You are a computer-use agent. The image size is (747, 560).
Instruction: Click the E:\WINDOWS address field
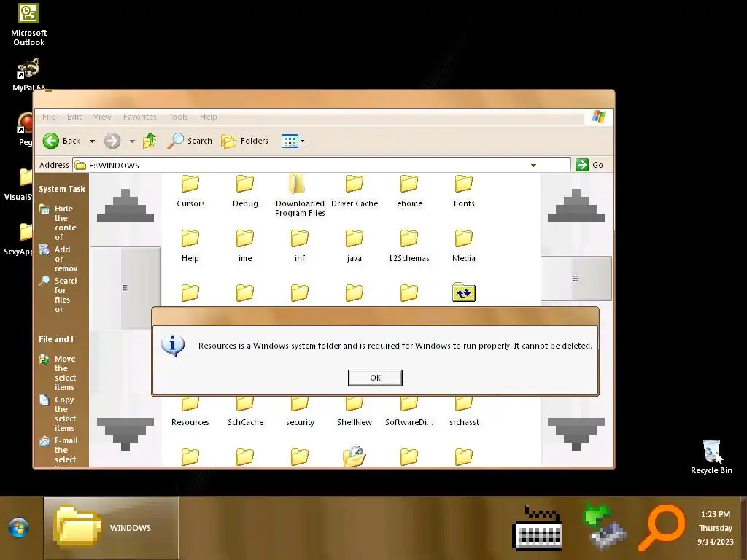point(321,166)
